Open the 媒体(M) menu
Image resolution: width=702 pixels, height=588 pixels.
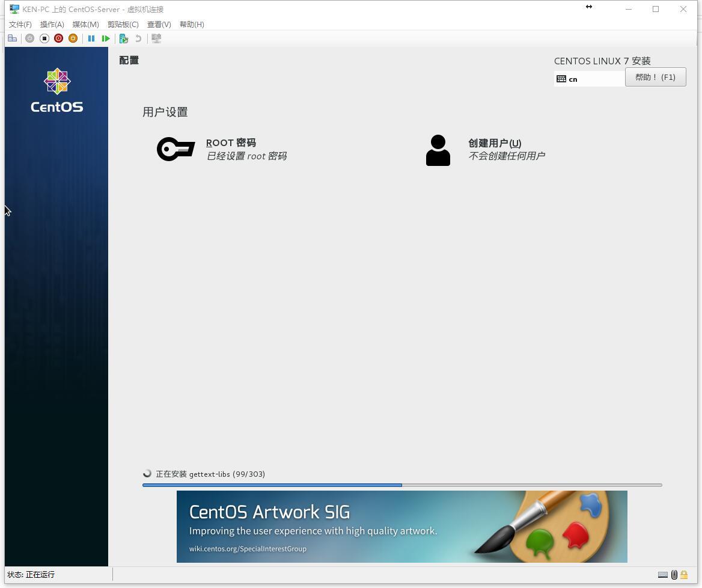click(x=85, y=24)
